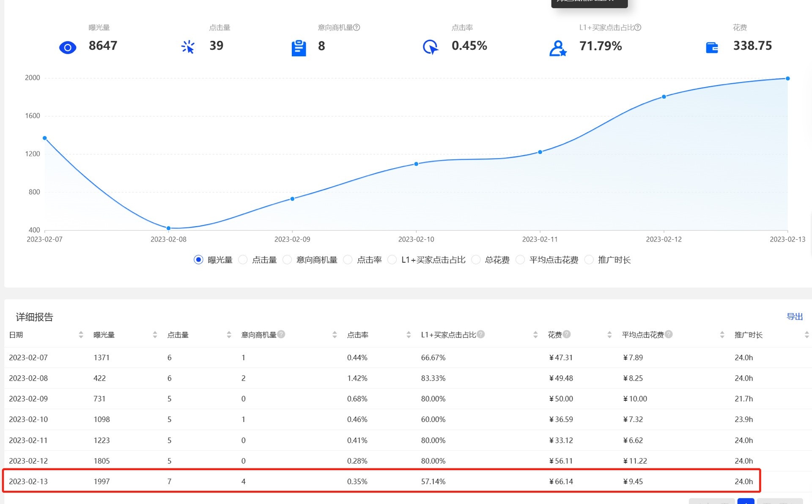Sort table by 推广时长 column arrows
812x504 pixels.
[x=807, y=335]
